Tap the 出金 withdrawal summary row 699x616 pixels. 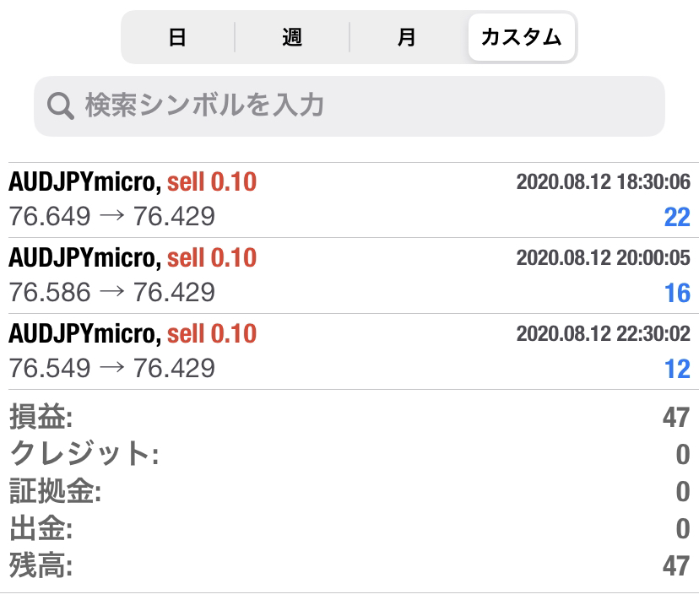click(349, 528)
